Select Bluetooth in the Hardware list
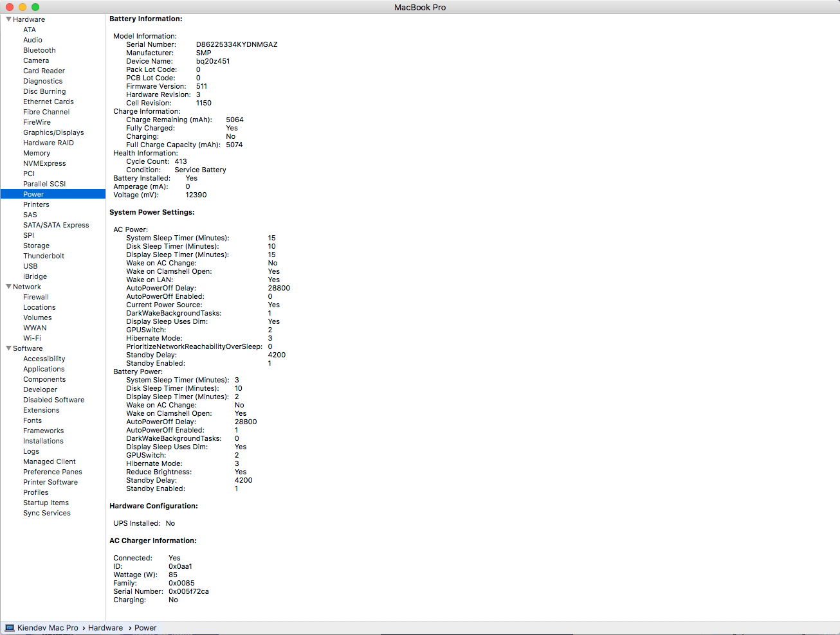 39,50
